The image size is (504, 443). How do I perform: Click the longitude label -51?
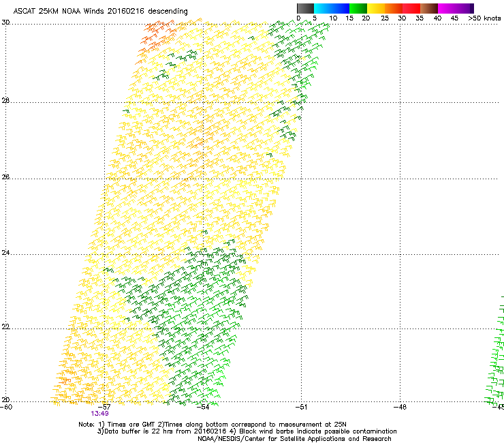pyautogui.click(x=301, y=407)
